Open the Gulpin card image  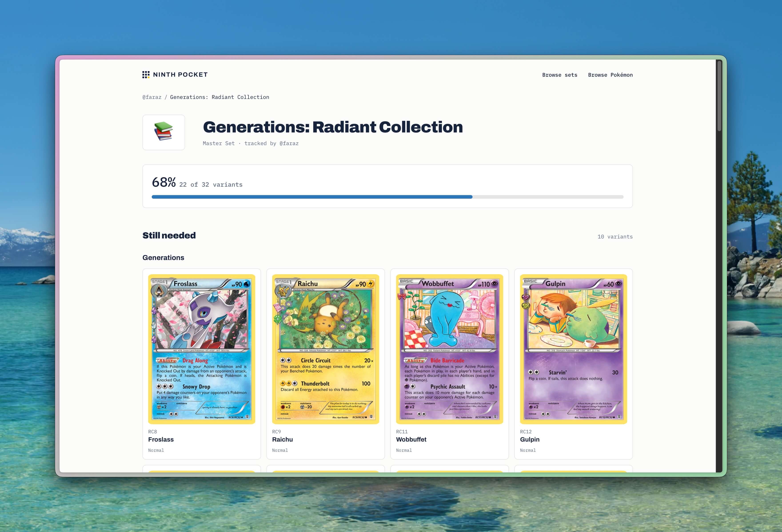573,349
